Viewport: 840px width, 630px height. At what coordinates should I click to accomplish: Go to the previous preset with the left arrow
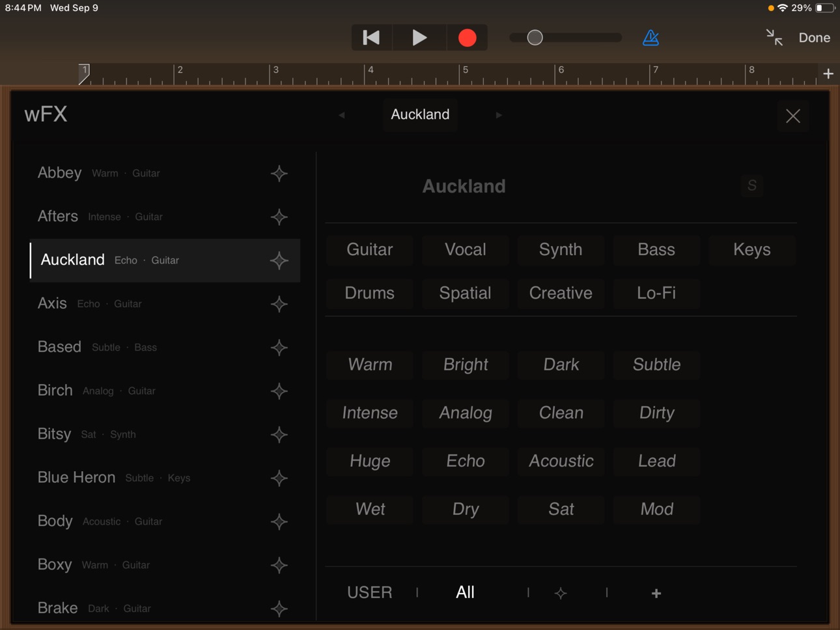coord(342,115)
